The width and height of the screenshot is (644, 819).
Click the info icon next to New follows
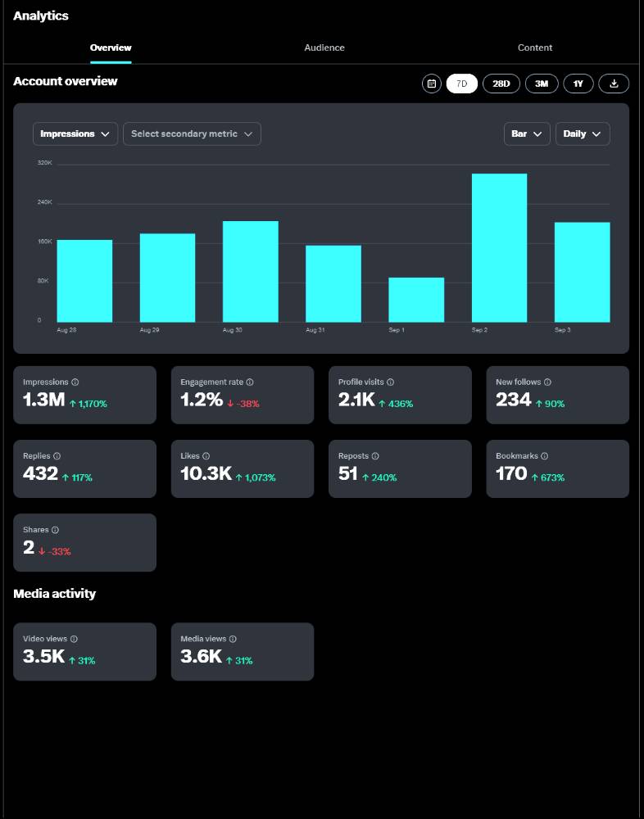(547, 382)
